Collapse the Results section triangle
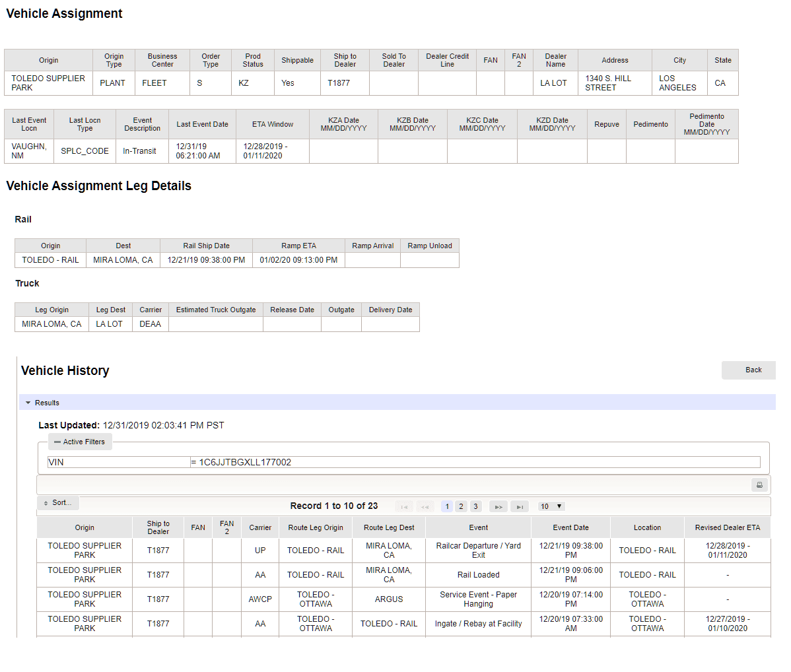This screenshot has width=791, height=672. coord(28,403)
